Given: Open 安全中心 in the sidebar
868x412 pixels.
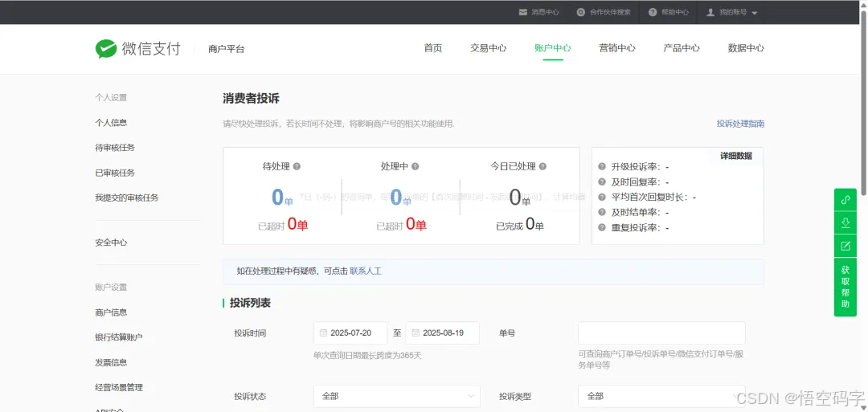Looking at the screenshot, I should pyautogui.click(x=111, y=243).
